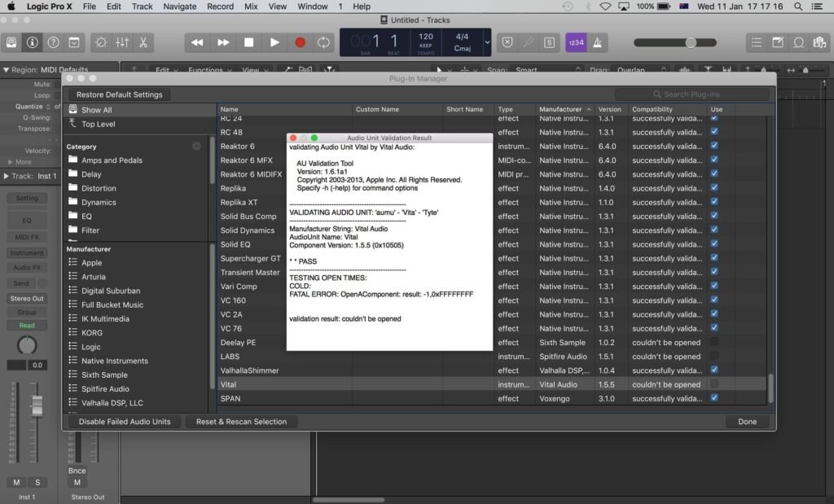Open the Loop Browser icon
Image resolution: width=834 pixels, height=504 pixels.
click(798, 42)
